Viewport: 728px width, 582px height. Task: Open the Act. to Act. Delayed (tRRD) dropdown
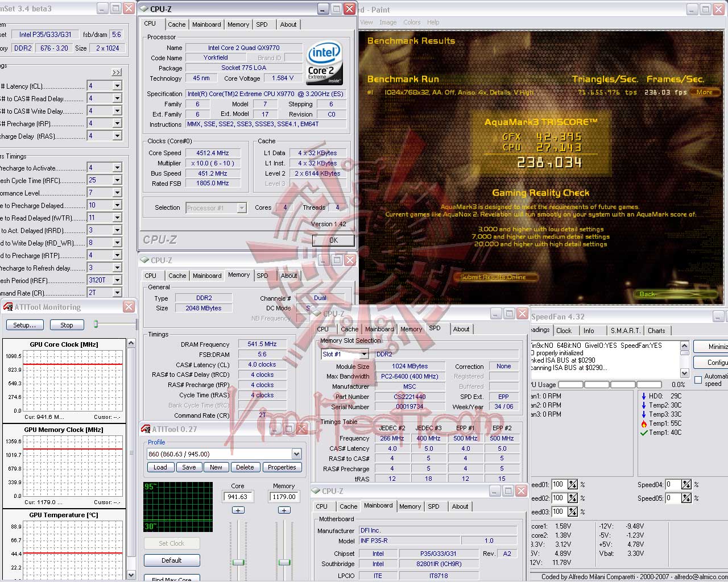pyautogui.click(x=117, y=230)
